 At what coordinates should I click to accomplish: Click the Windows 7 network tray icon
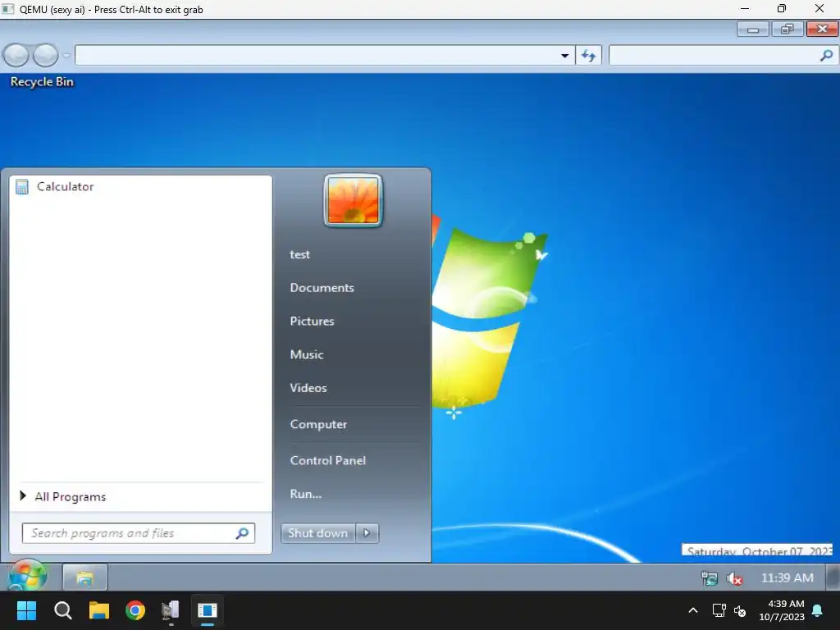click(710, 578)
